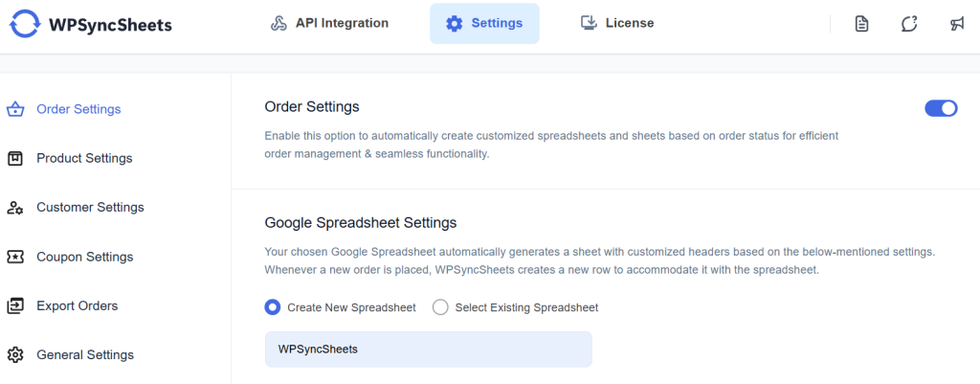Click the Settings gear icon in the header
980x384 pixels.
(x=454, y=24)
